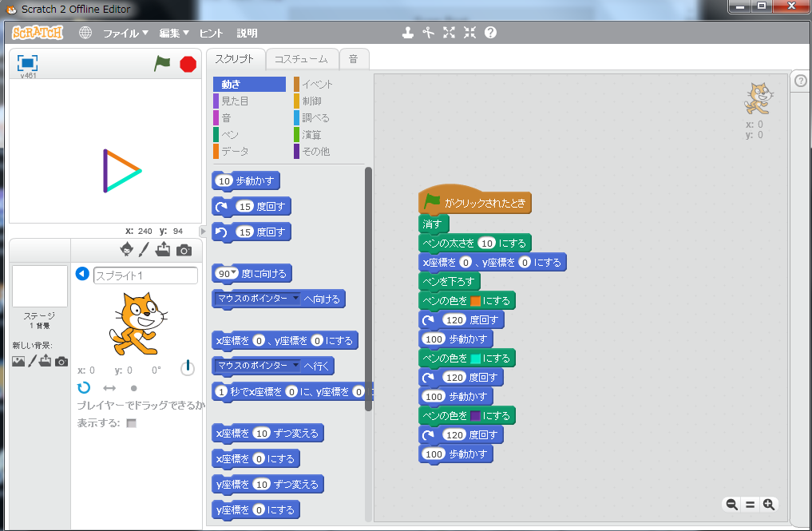Click the orange pen color swatch in the script
Viewport: 812px width, 531px height.
point(475,301)
